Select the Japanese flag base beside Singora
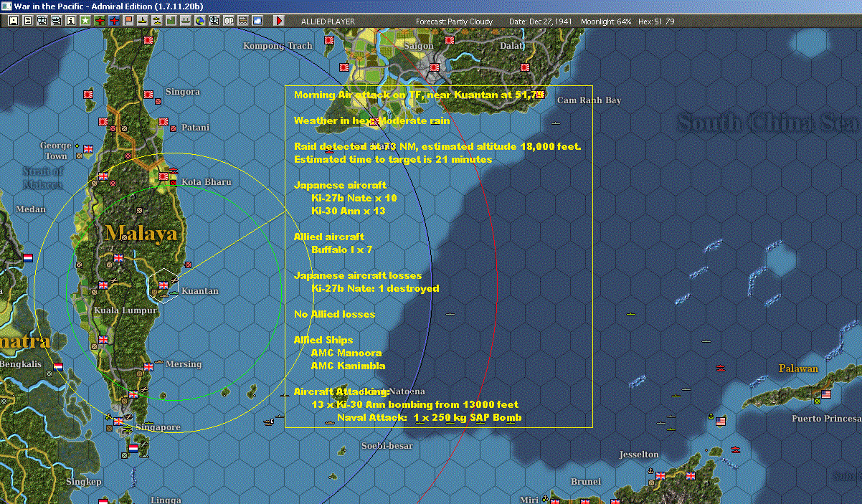This screenshot has width=862, height=504. click(x=149, y=94)
